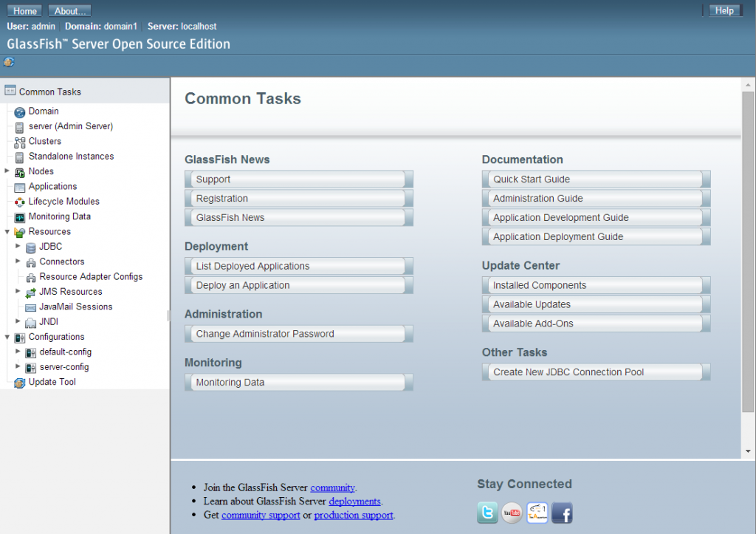Open the YouTube icon link
The height and width of the screenshot is (534, 756).
click(x=512, y=512)
